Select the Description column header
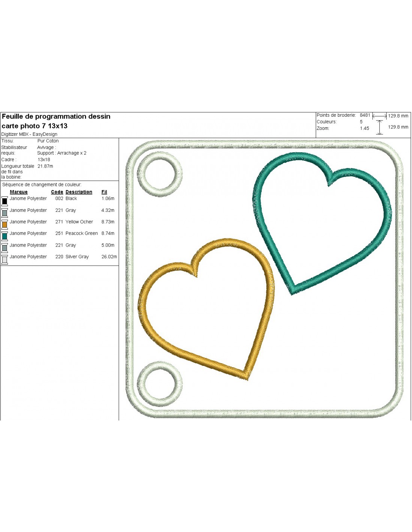This screenshot has height=532, width=412. [x=79, y=192]
